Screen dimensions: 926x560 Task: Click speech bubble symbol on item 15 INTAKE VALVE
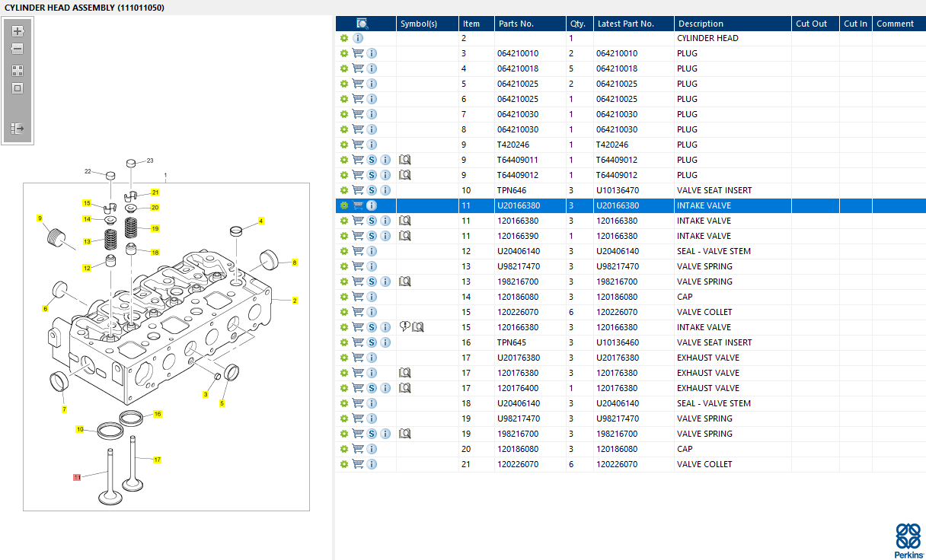pyautogui.click(x=404, y=327)
